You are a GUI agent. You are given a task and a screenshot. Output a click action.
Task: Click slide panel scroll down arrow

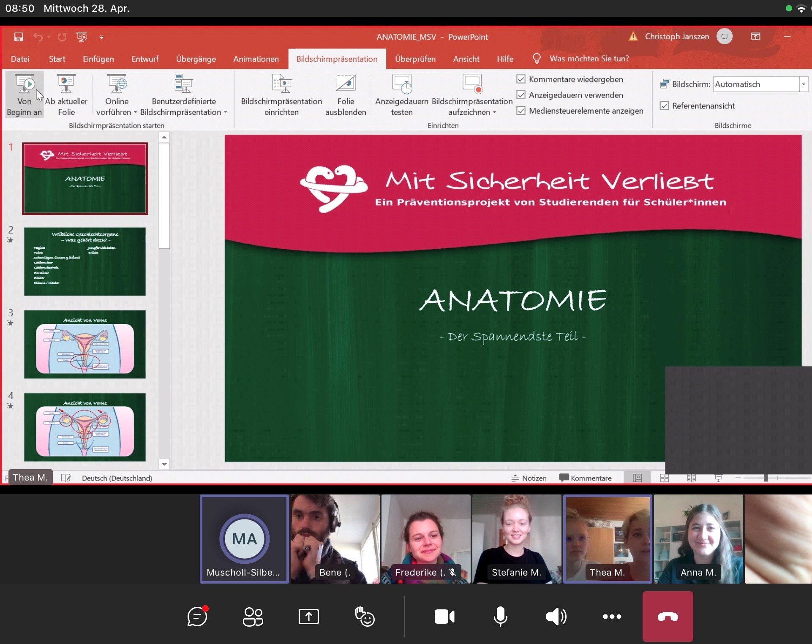pyautogui.click(x=164, y=465)
